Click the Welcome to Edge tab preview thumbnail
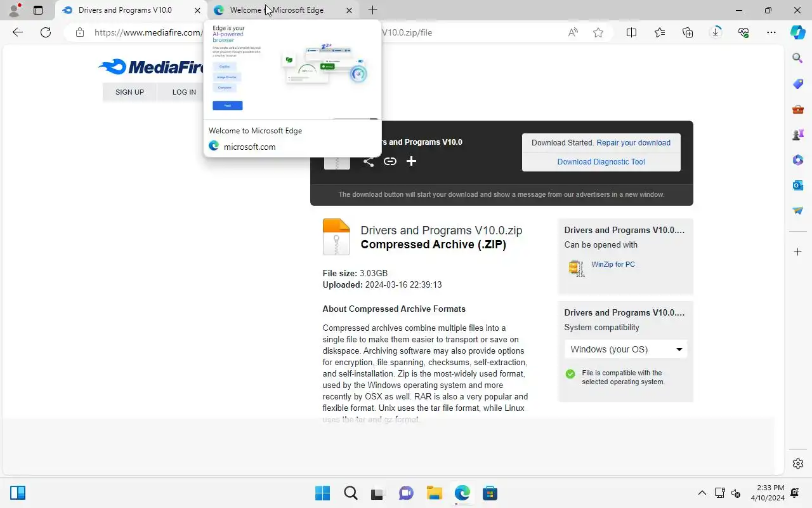Image resolution: width=812 pixels, height=508 pixels. click(x=292, y=70)
